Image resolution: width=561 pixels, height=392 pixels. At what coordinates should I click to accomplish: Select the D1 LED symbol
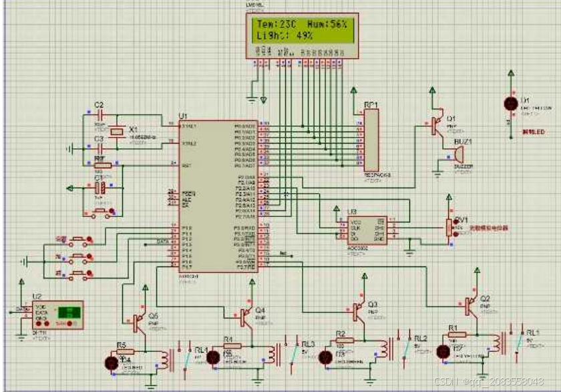tap(511, 104)
